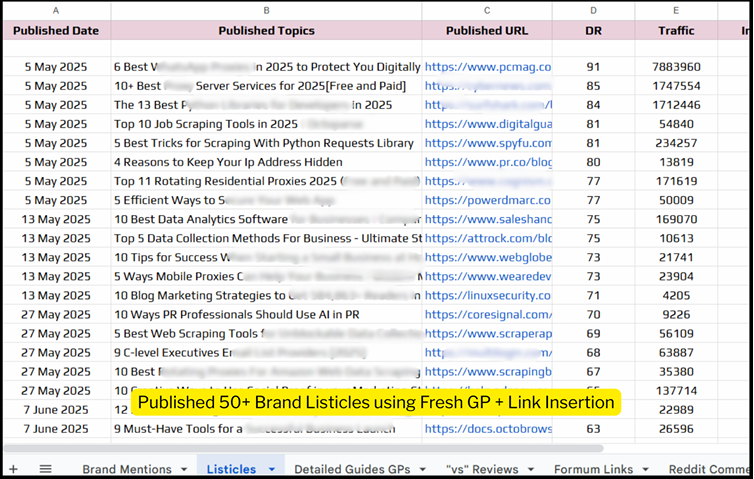Viewport: 754px width, 479px height.
Task: Open the pcmag.com URL link
Action: click(x=488, y=67)
